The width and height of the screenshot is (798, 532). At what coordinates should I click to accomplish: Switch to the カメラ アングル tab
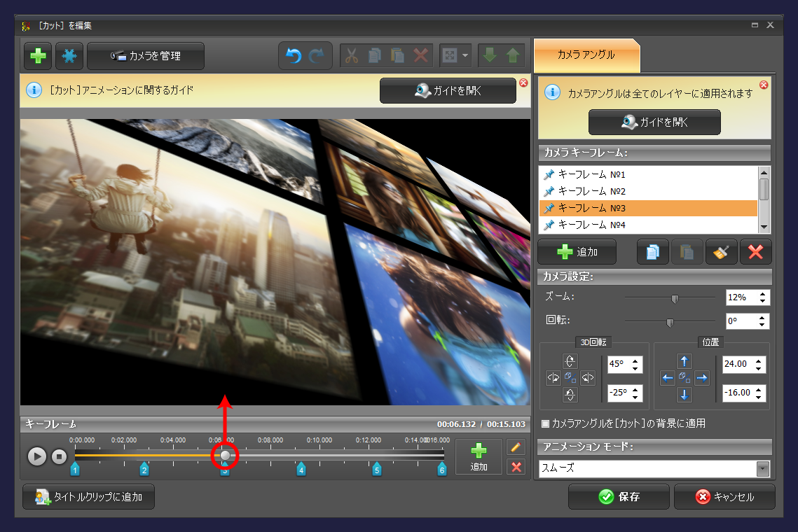click(x=586, y=55)
